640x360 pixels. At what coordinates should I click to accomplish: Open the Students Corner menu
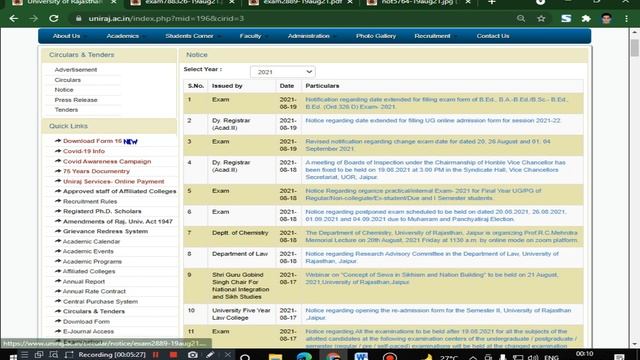coord(189,36)
